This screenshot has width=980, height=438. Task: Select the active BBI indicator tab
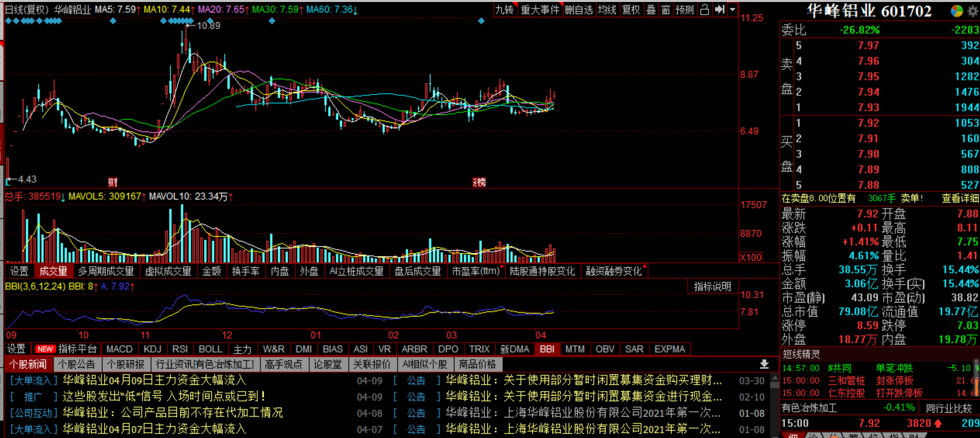pos(547,349)
